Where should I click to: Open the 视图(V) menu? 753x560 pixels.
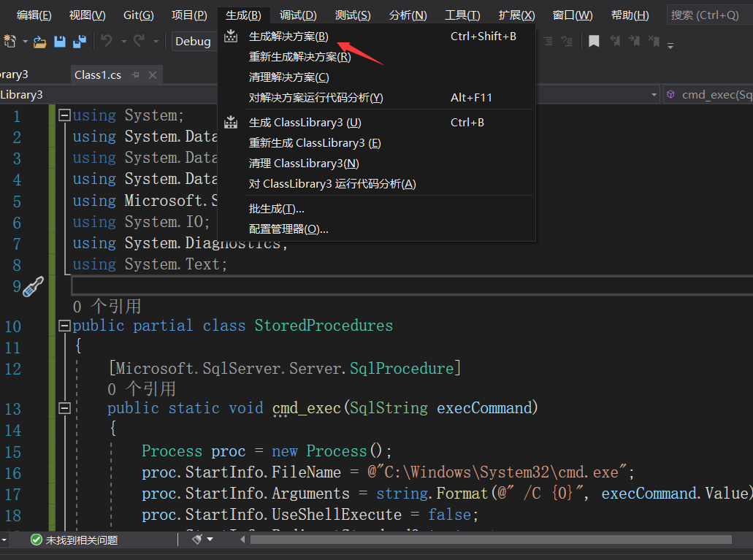pos(87,15)
